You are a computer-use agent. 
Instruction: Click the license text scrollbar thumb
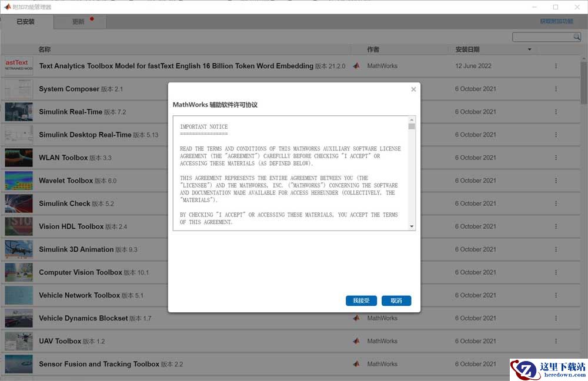click(x=412, y=126)
